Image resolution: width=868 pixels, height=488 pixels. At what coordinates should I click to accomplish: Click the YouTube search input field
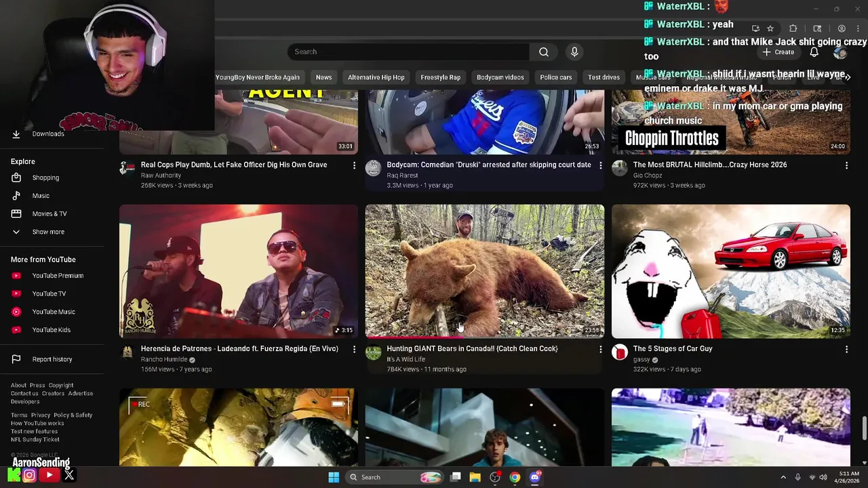408,52
